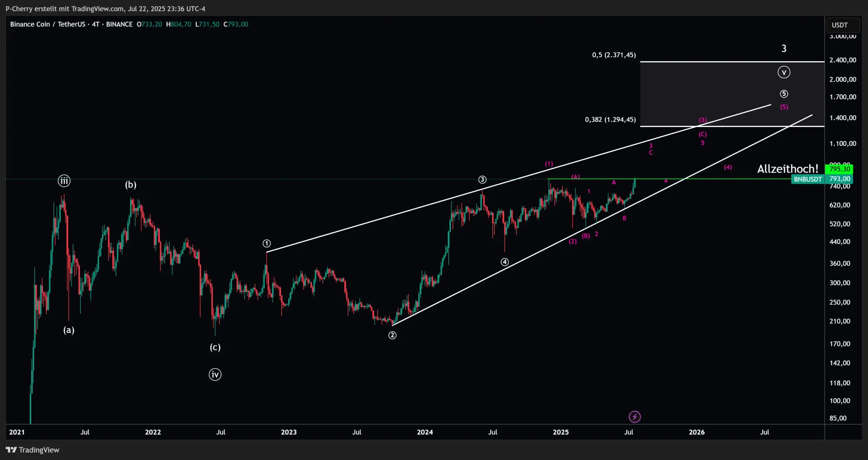The height and width of the screenshot is (460, 868).
Task: Click the Open value O733,20
Action: pos(149,24)
